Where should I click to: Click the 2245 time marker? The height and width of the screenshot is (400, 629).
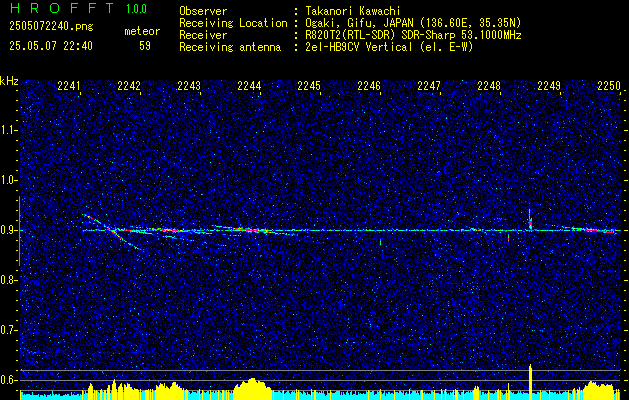coord(309,85)
